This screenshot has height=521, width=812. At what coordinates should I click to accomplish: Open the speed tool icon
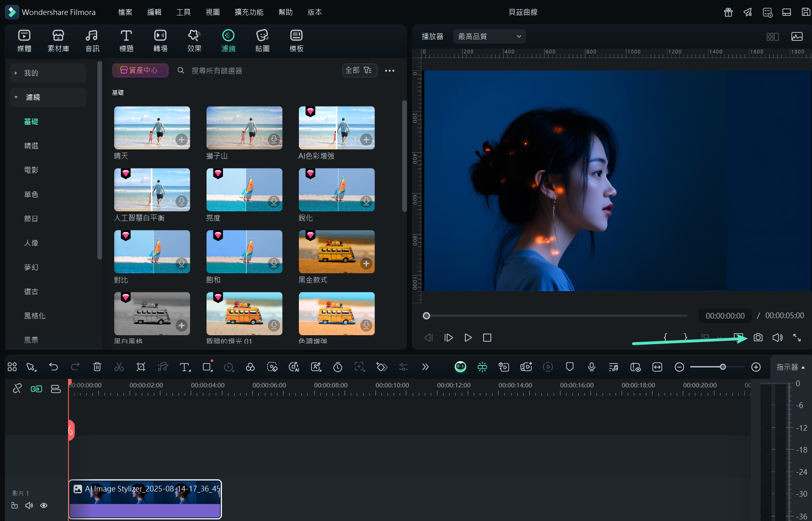pos(228,367)
